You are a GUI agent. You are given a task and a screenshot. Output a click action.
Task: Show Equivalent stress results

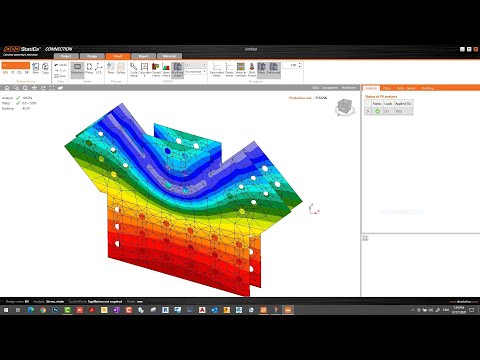pyautogui.click(x=217, y=69)
